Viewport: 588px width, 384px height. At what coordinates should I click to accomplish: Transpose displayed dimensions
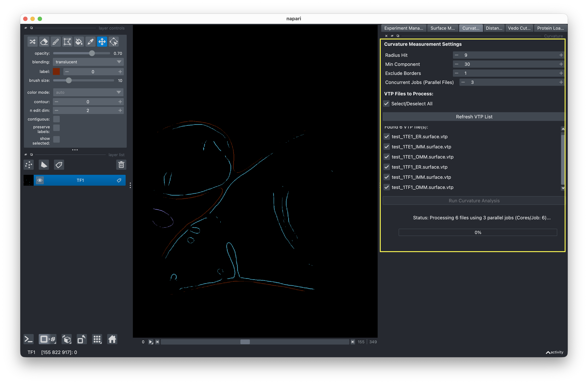(81, 339)
